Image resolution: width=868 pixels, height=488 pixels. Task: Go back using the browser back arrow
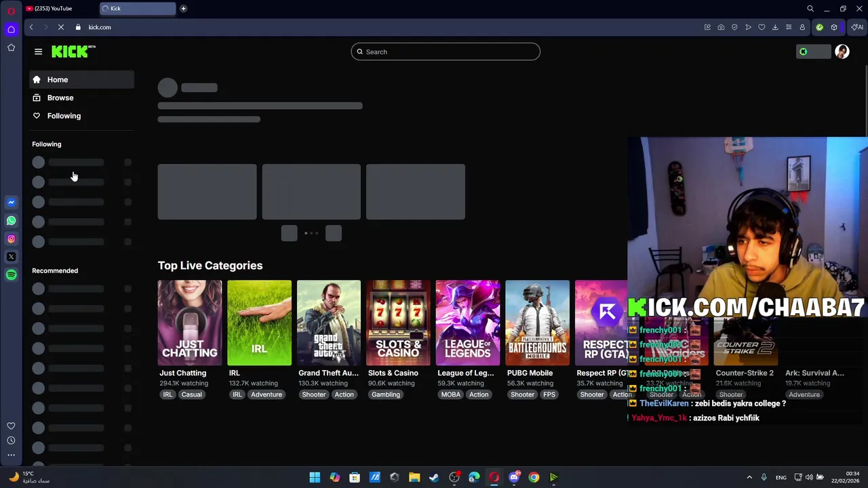(x=31, y=27)
